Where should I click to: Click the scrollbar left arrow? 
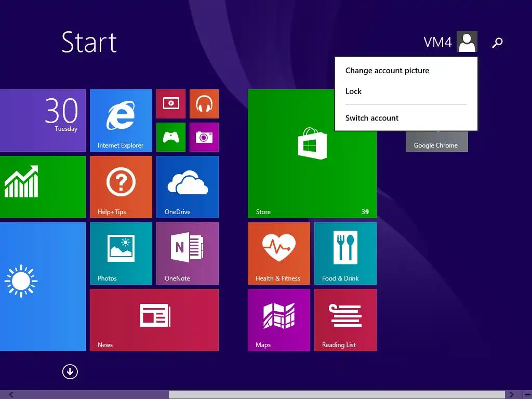tap(11, 395)
